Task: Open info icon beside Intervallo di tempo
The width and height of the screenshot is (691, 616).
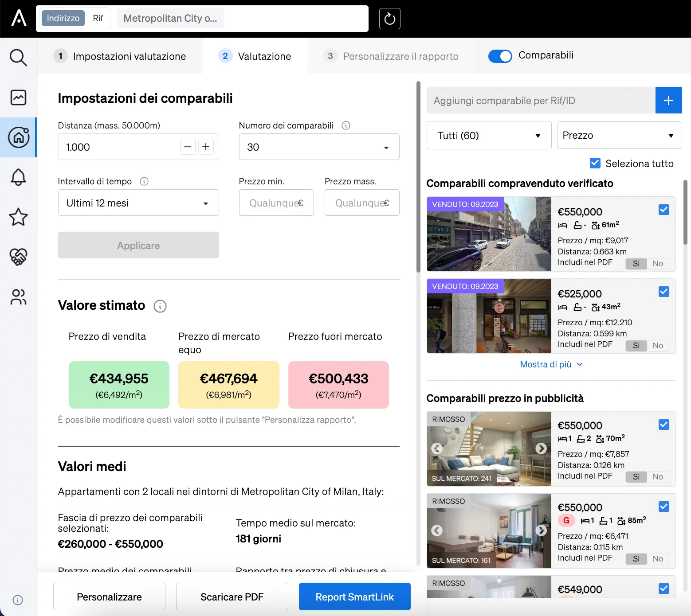Action: click(144, 181)
